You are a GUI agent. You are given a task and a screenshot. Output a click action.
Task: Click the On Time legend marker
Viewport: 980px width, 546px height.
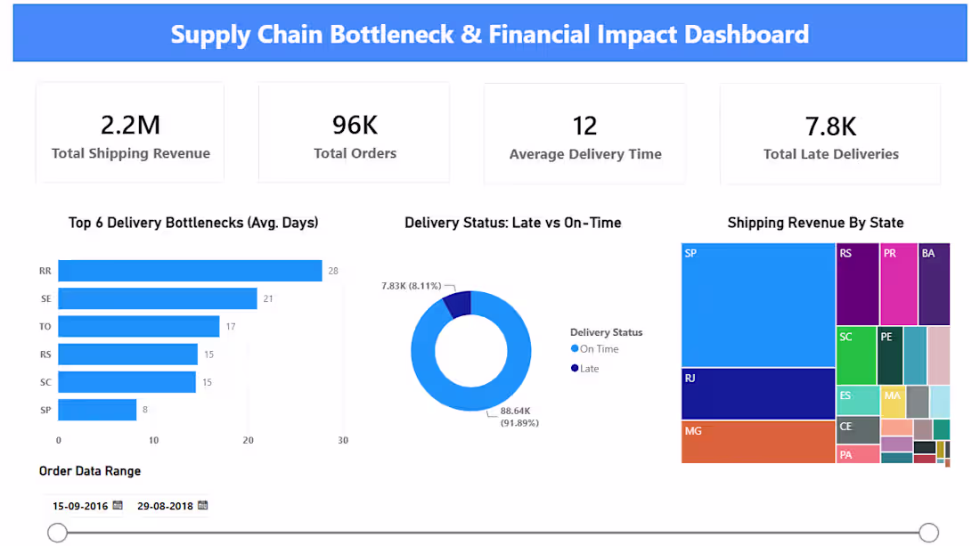click(x=575, y=348)
